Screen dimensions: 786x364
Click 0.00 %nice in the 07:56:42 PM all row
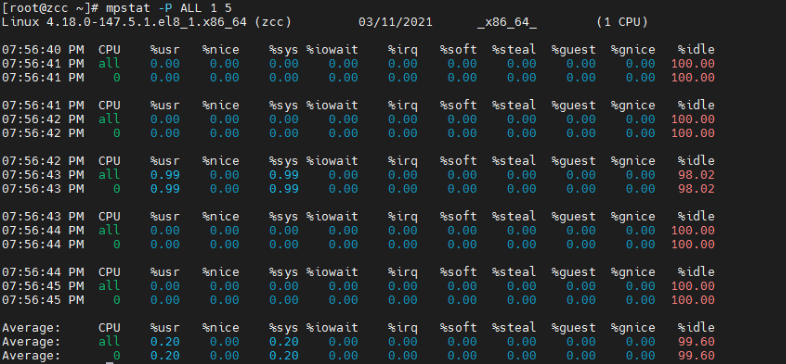pos(224,119)
